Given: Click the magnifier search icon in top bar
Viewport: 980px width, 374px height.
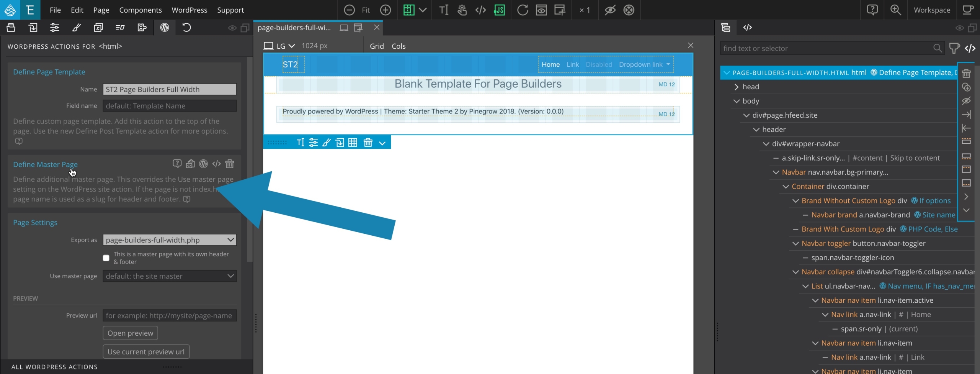Looking at the screenshot, I should (x=896, y=10).
